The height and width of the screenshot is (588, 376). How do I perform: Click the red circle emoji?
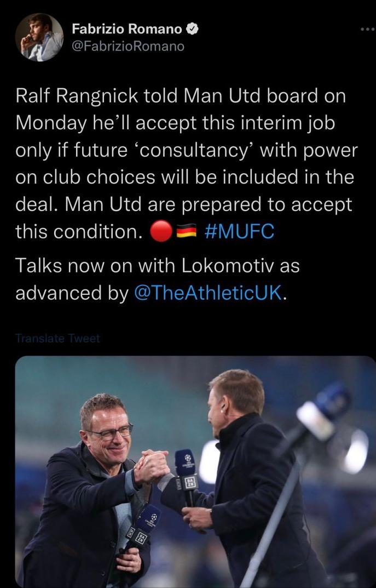coord(160,232)
